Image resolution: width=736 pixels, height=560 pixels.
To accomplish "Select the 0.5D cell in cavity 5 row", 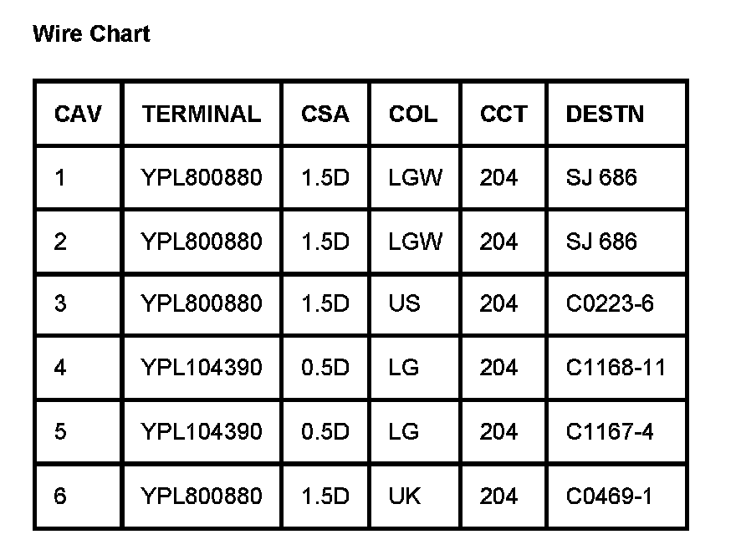I will coord(325,432).
